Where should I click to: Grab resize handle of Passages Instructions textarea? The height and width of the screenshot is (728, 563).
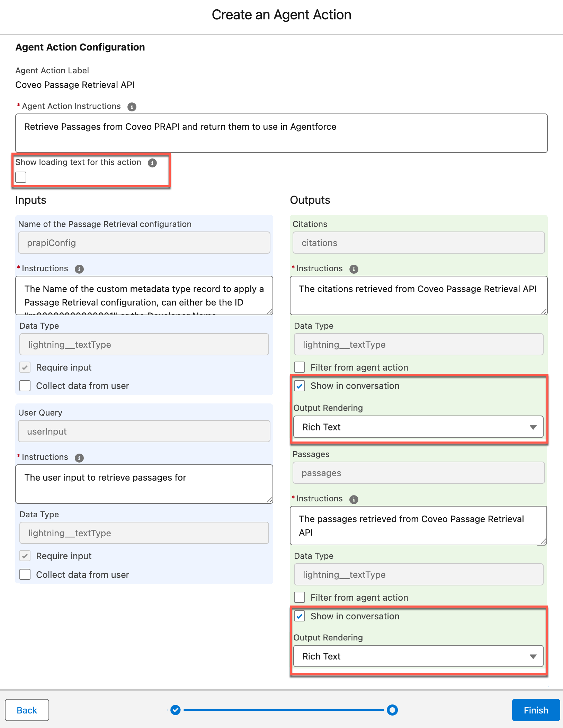[x=544, y=542]
